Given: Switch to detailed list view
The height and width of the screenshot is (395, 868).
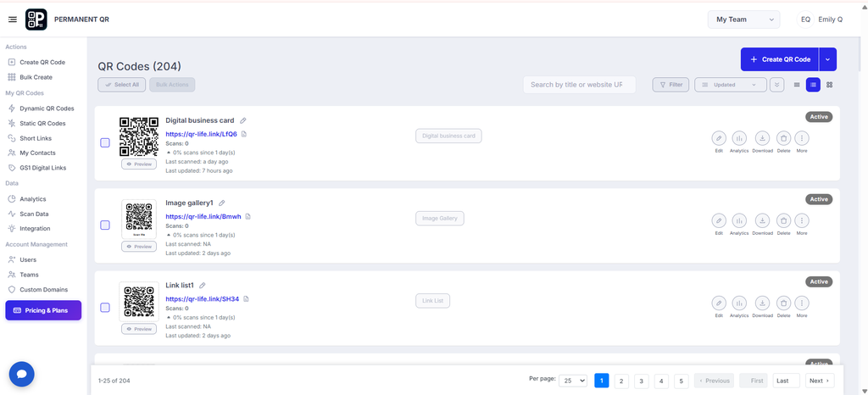Looking at the screenshot, I should click(x=813, y=85).
